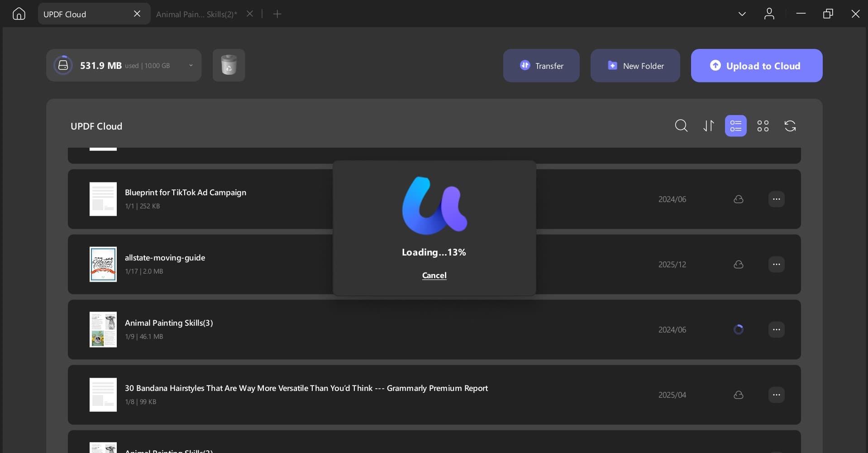Switch to Animal Painting Skills(2) tab
This screenshot has height=453, width=868.
(x=196, y=14)
